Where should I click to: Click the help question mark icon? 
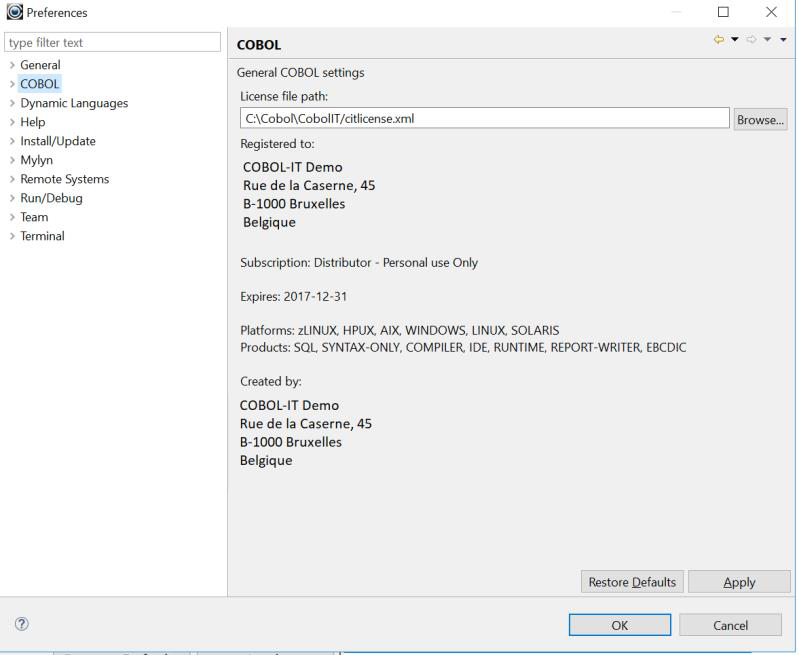[x=22, y=623]
